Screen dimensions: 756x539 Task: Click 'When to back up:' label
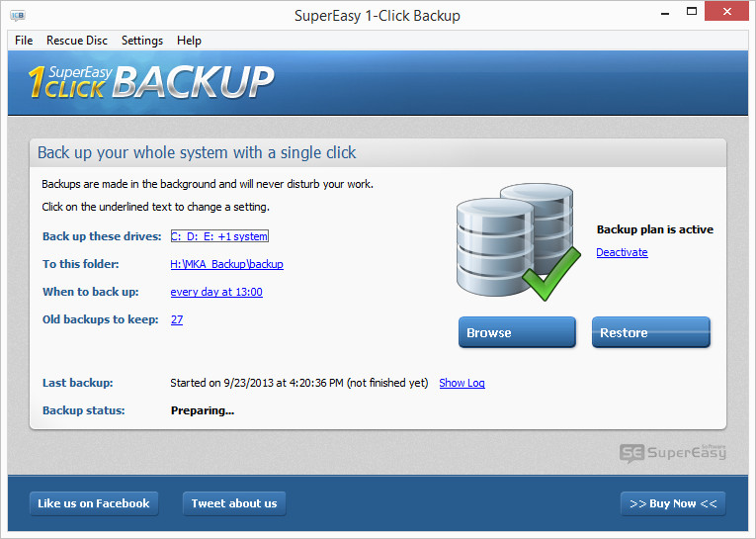[91, 292]
